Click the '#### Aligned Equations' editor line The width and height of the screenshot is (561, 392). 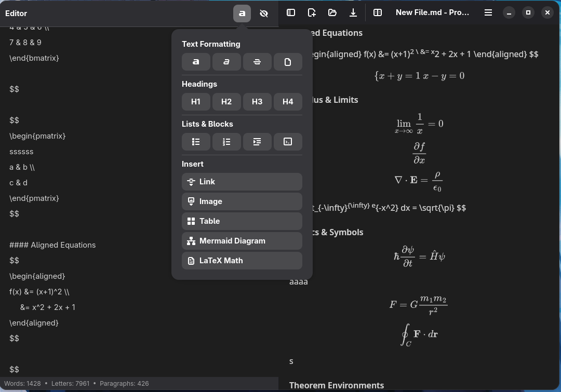pyautogui.click(x=52, y=245)
